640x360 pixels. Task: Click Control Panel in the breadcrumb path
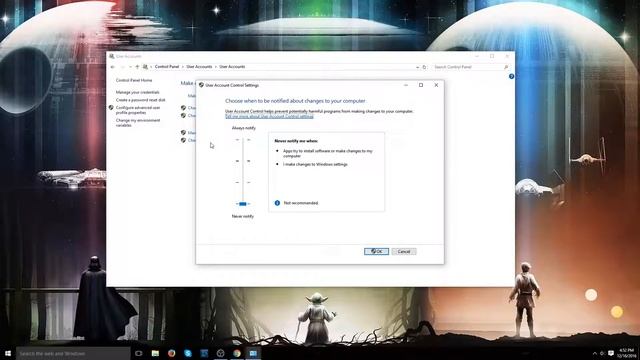167,67
